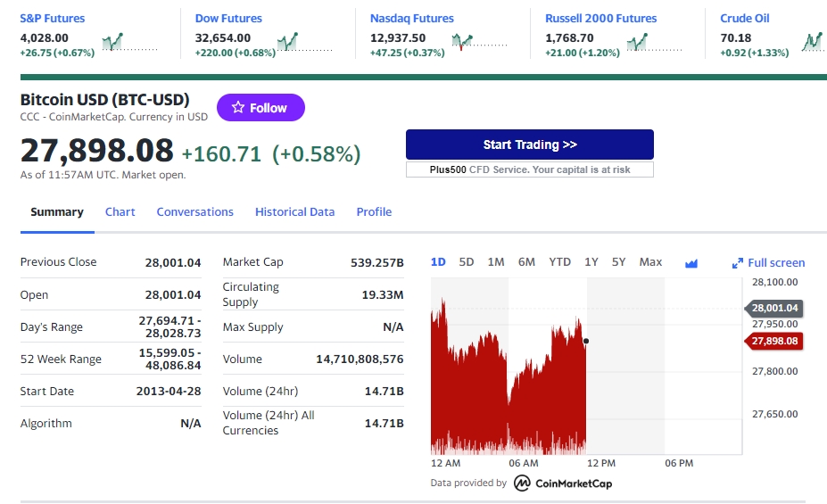Click the Bitcoin USD (BTC-USD) heading
The image size is (827, 504).
pyautogui.click(x=105, y=100)
